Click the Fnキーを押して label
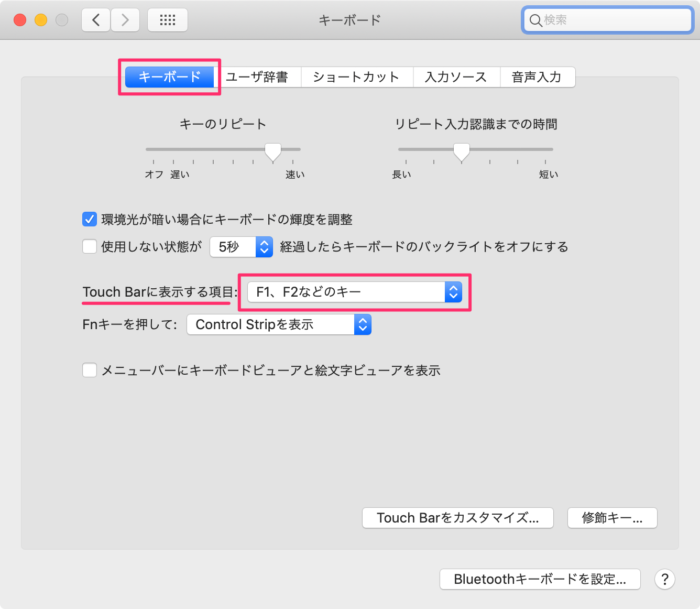The height and width of the screenshot is (609, 700). click(x=130, y=324)
